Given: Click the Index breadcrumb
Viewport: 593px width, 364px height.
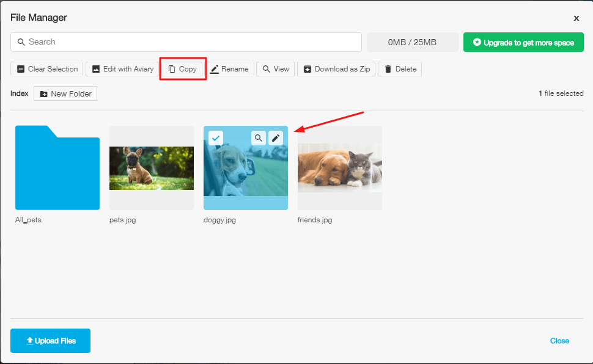Looking at the screenshot, I should click(20, 93).
